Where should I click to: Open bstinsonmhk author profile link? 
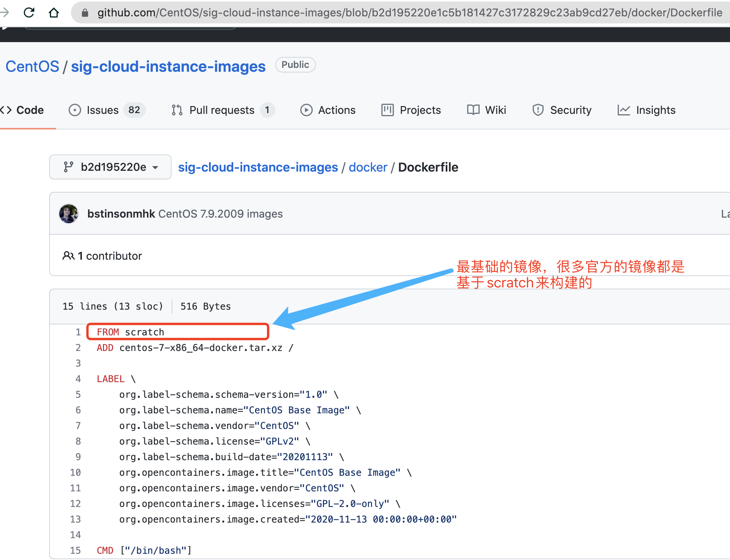coord(121,214)
